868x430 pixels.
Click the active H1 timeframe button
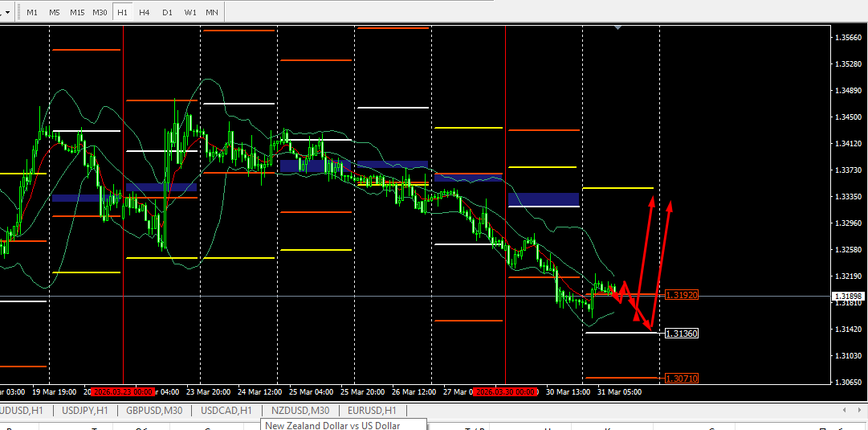[122, 12]
